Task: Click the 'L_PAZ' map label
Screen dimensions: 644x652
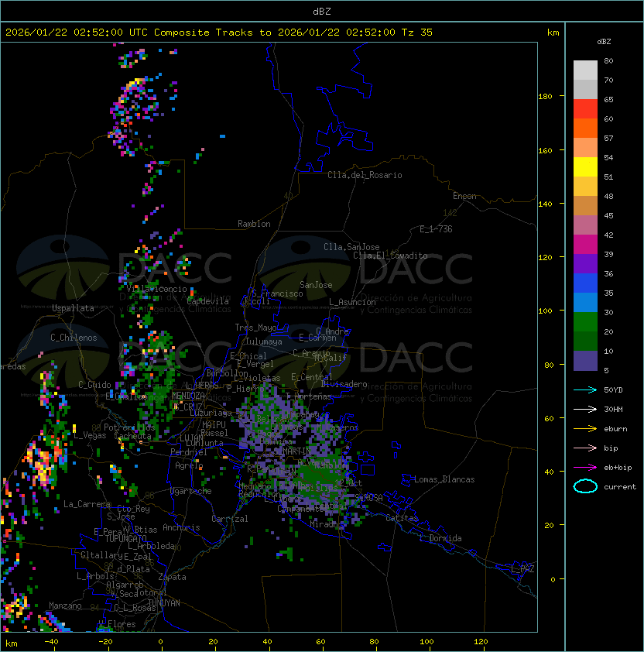Action: point(522,569)
